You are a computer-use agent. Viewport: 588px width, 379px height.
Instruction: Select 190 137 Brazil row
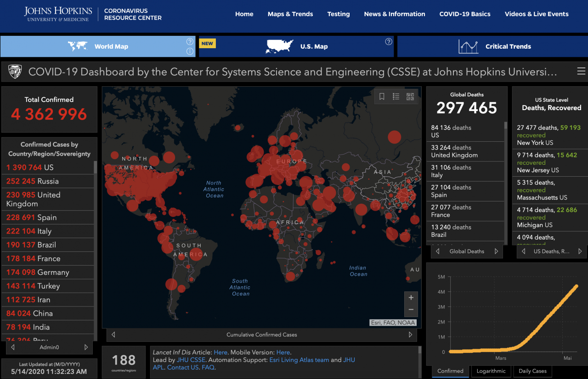pyautogui.click(x=48, y=245)
